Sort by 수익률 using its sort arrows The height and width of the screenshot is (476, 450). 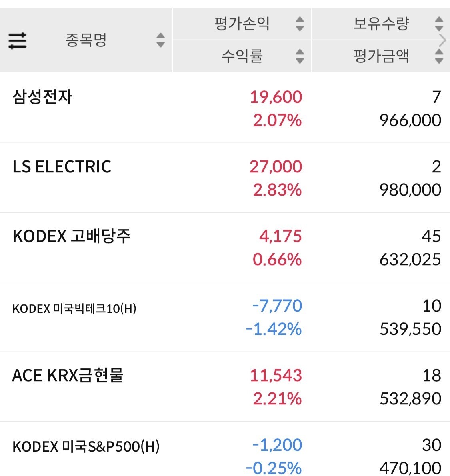click(300, 56)
